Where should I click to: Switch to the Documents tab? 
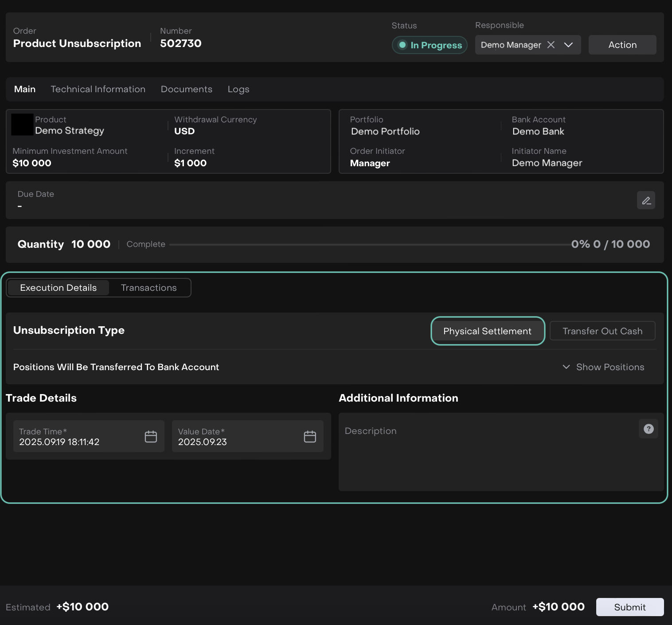(186, 89)
